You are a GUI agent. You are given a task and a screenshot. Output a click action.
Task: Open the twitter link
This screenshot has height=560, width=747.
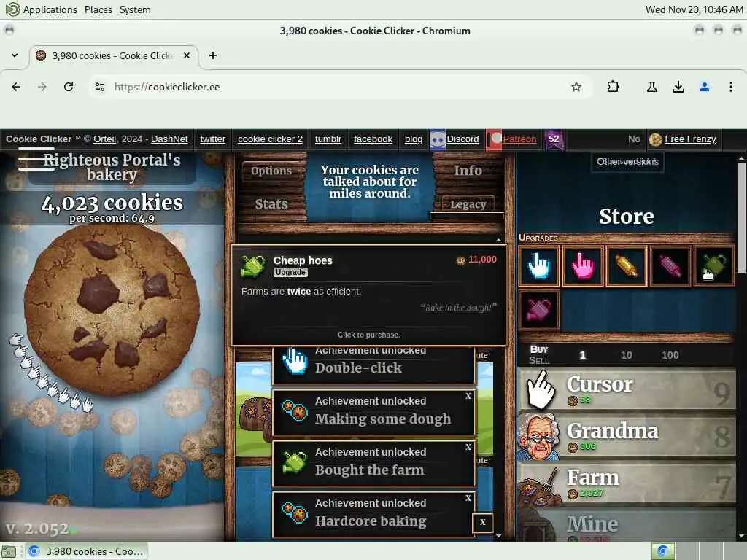coord(212,139)
